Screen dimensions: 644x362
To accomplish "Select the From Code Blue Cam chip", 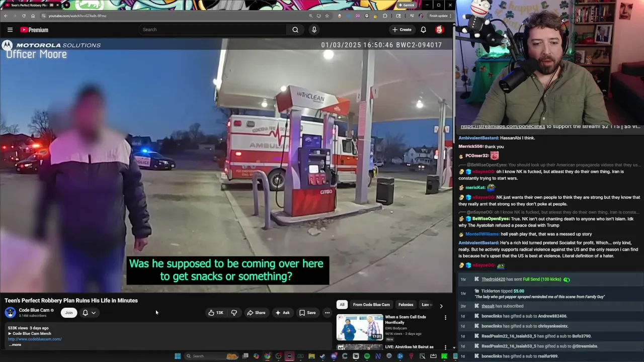I will (371, 305).
